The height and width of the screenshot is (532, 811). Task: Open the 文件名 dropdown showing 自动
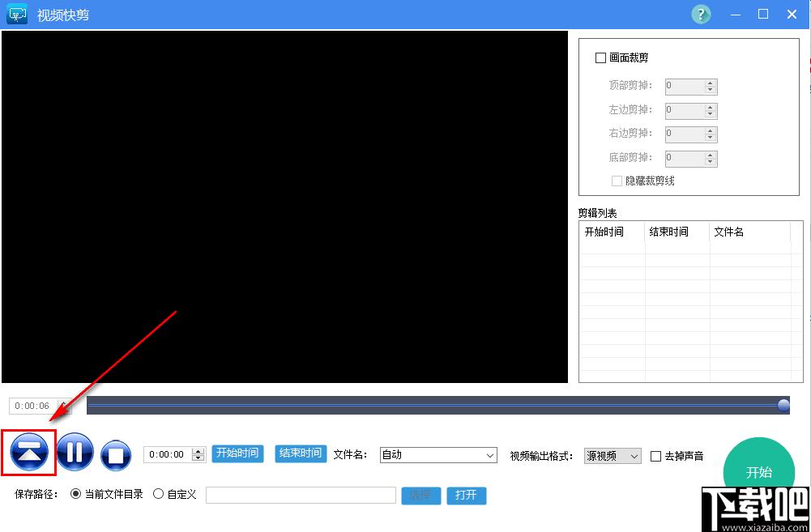(438, 455)
